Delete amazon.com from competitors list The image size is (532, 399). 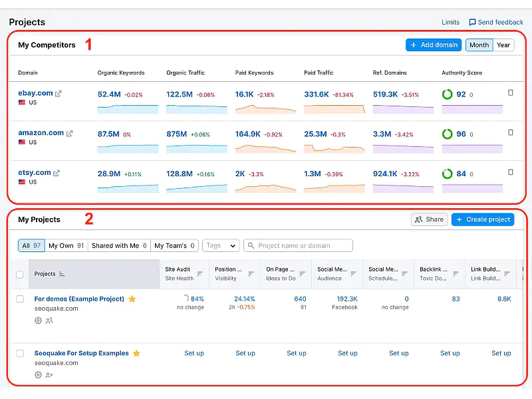tap(511, 133)
